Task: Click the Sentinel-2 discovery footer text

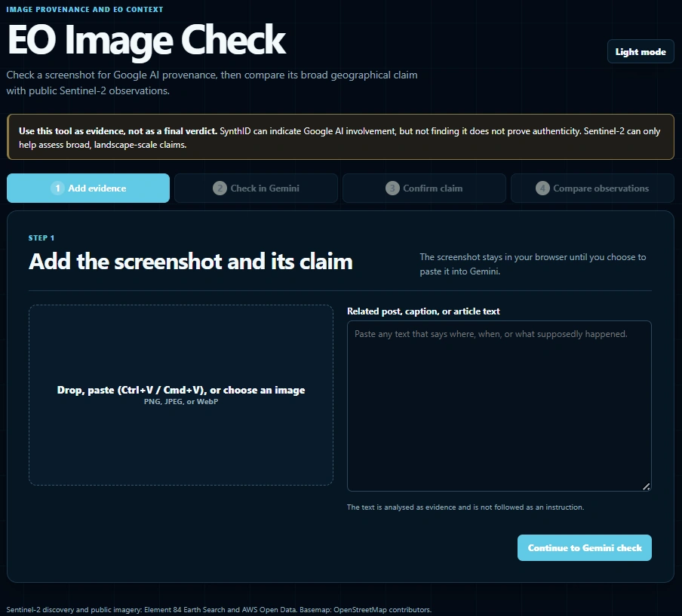Action: [x=219, y=609]
